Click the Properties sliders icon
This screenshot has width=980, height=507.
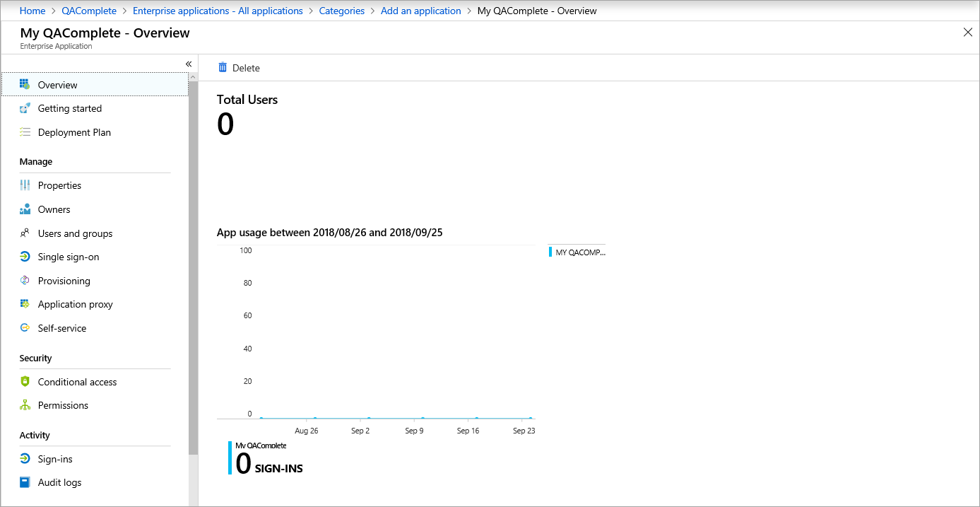[x=25, y=185]
